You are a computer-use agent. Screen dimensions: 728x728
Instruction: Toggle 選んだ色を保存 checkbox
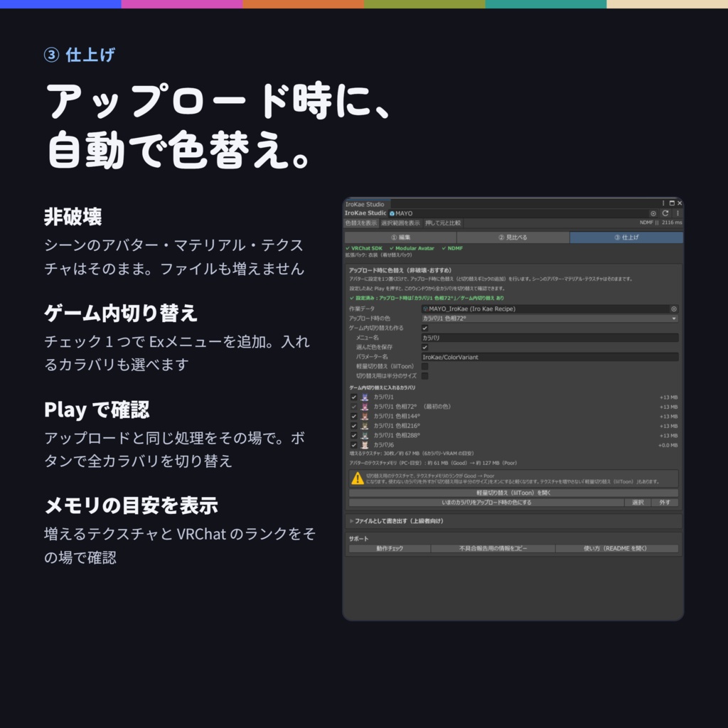pyautogui.click(x=425, y=347)
